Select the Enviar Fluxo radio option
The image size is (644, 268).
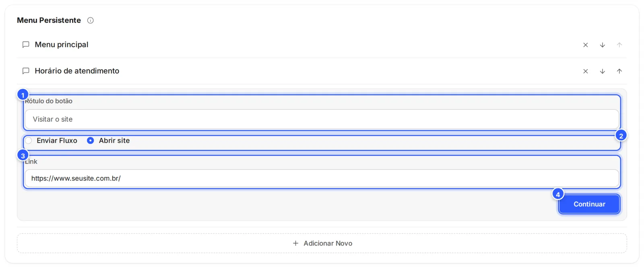tap(29, 141)
